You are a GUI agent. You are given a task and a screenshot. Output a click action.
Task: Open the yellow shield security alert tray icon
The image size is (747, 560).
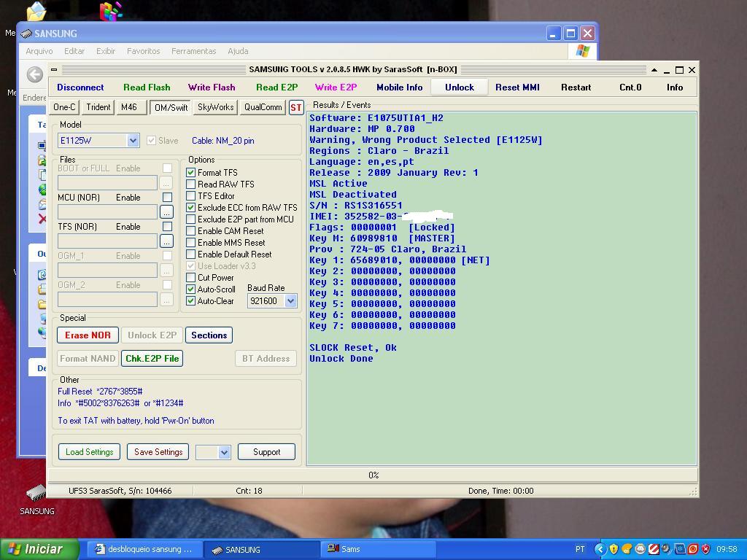point(614,549)
